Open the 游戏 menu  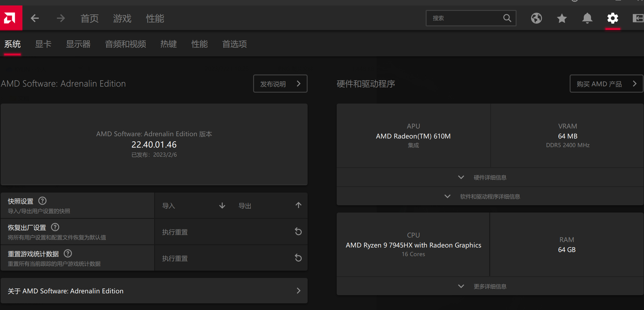pos(122,18)
